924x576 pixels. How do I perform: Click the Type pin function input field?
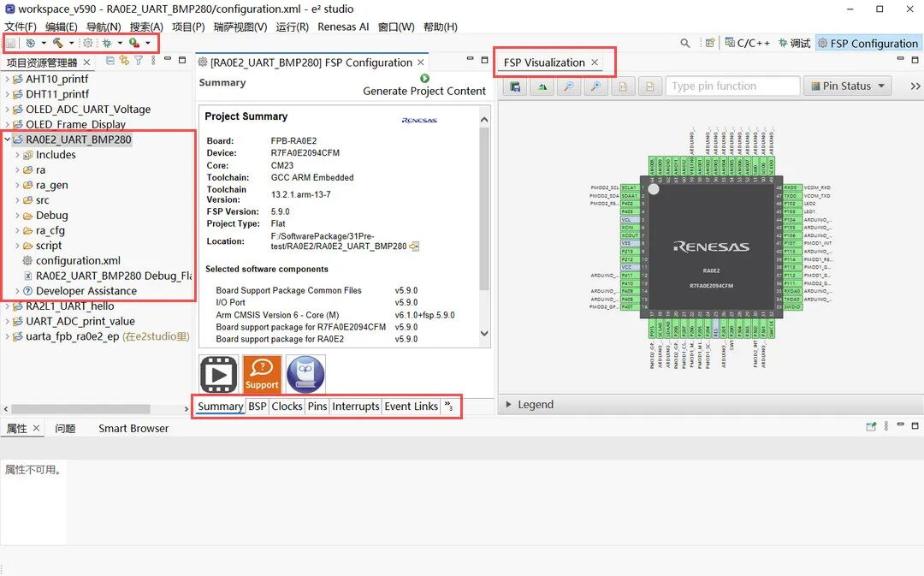pyautogui.click(x=732, y=86)
